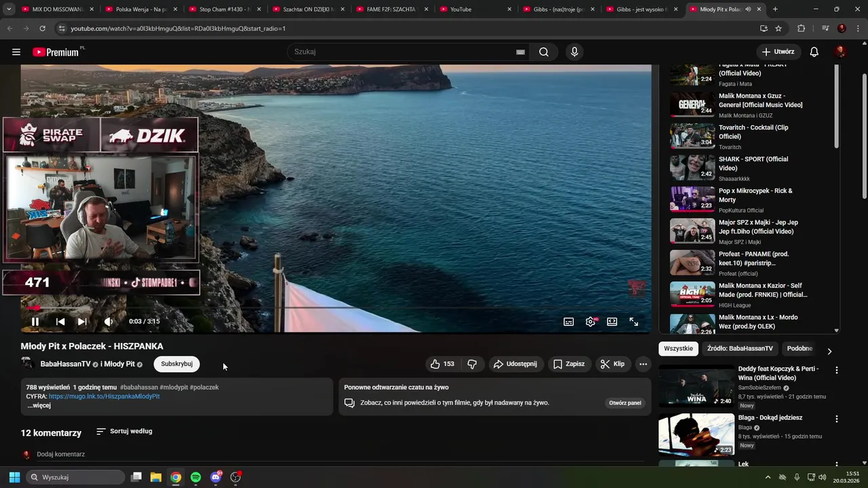Image resolution: width=868 pixels, height=488 pixels.
Task: Save video with Zapisz
Action: click(x=568, y=364)
